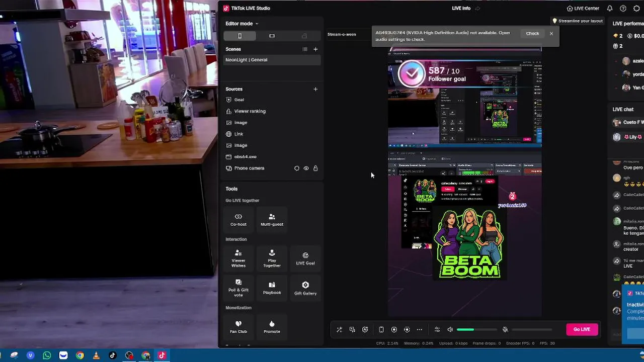Click the AI assistant icon in bottom toolbar
Image resolution: width=644 pixels, height=362 pixels.
pos(365,330)
